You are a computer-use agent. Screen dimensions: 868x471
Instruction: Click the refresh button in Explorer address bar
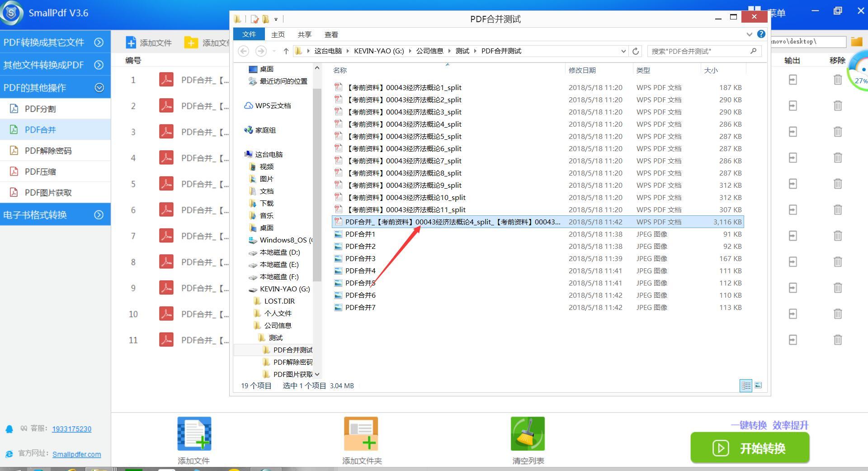[x=635, y=51]
